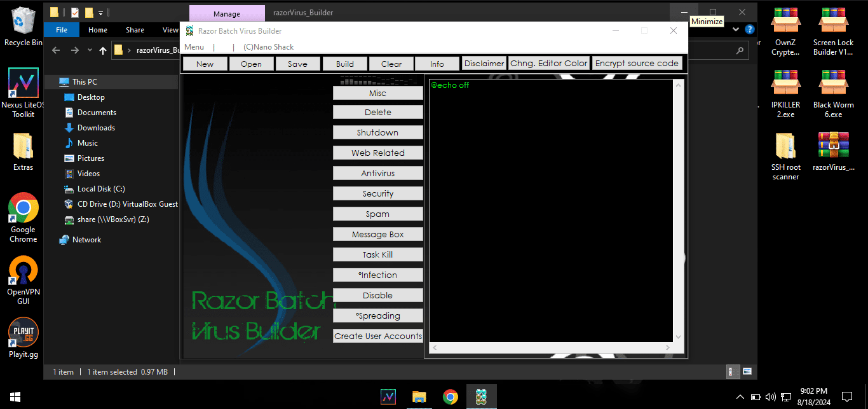This screenshot has width=868, height=409.
Task: Select the Screen Lock Builder archive icon
Action: (x=834, y=32)
